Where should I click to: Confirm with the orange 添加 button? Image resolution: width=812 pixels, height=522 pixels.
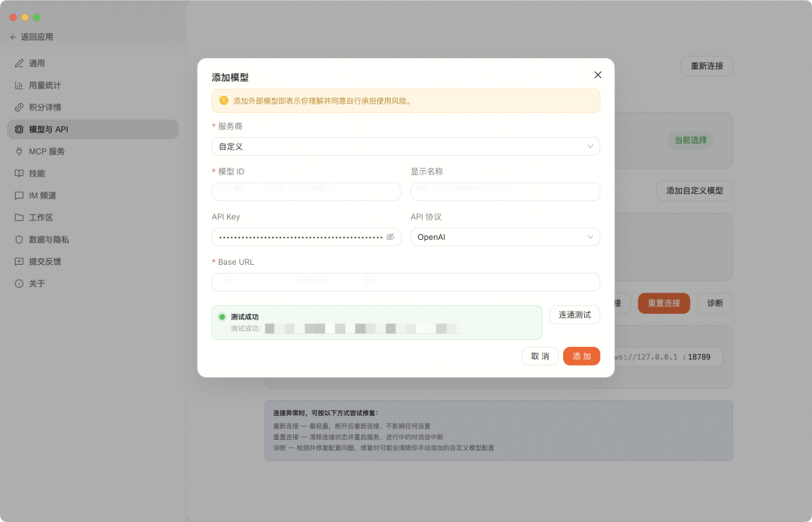pos(581,356)
